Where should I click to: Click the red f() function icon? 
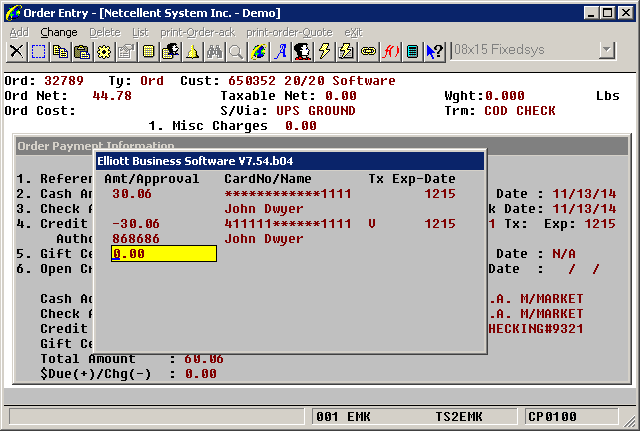[x=390, y=52]
